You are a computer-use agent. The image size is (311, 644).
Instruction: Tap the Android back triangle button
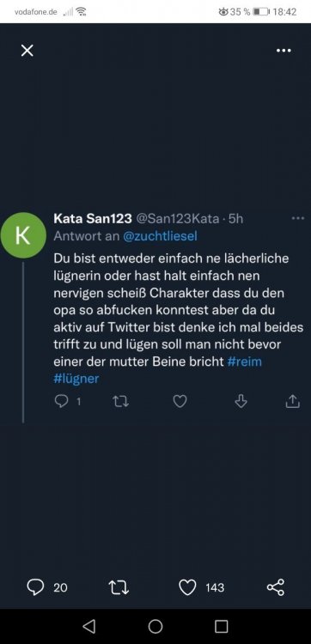pos(88,626)
